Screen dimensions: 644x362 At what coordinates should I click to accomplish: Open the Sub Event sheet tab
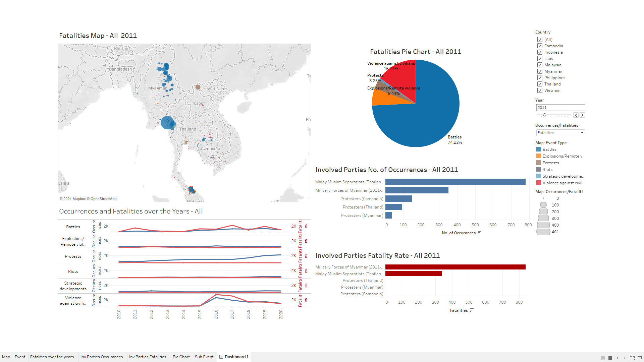[204, 357]
